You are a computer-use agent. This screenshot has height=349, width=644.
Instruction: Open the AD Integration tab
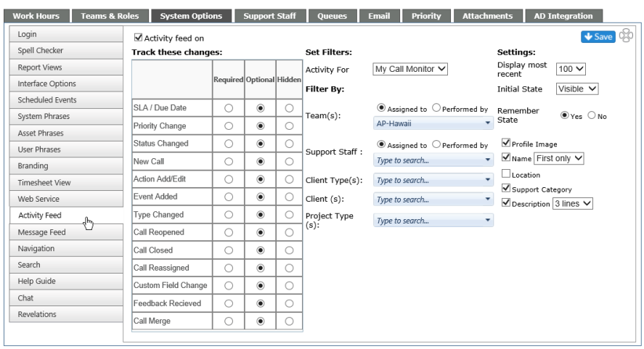[563, 16]
